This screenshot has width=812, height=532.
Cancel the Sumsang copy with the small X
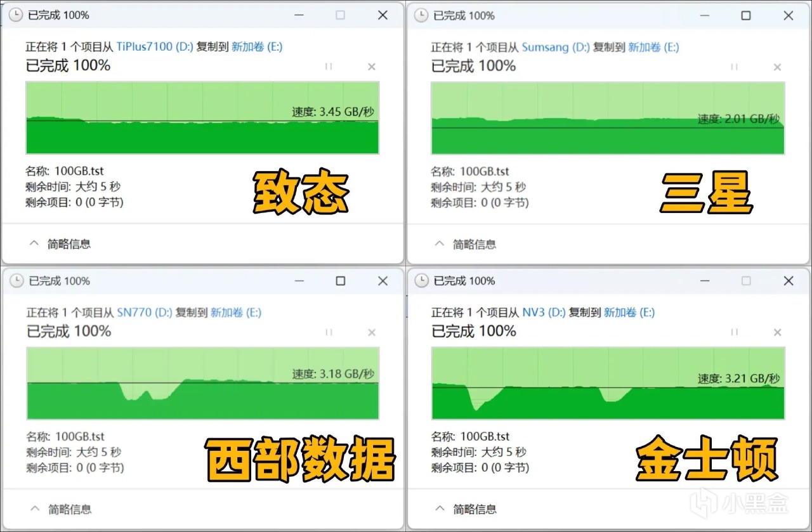[777, 67]
